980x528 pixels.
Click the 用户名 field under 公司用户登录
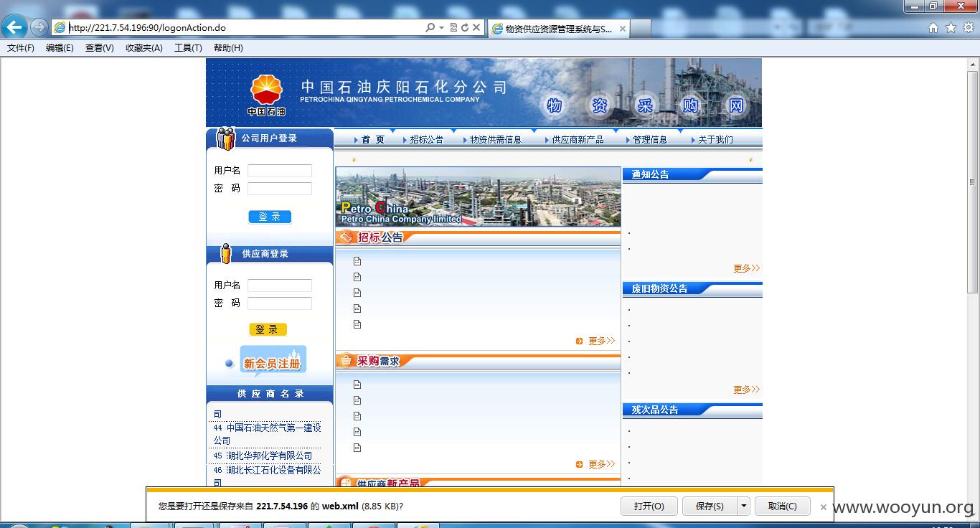(280, 171)
